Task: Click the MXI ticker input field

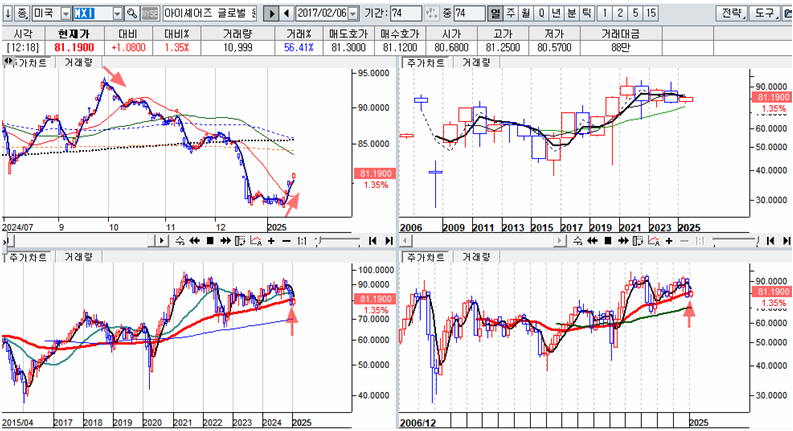Action: (x=93, y=14)
